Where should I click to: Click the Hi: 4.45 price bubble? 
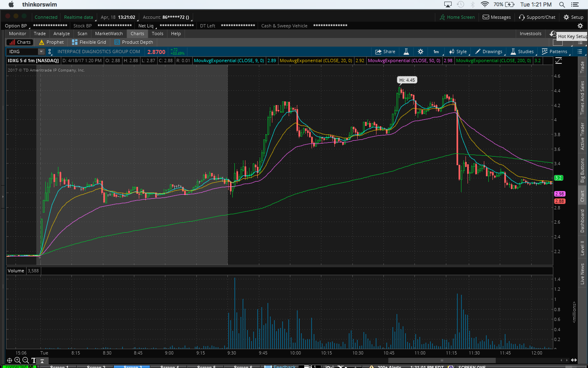click(x=407, y=80)
